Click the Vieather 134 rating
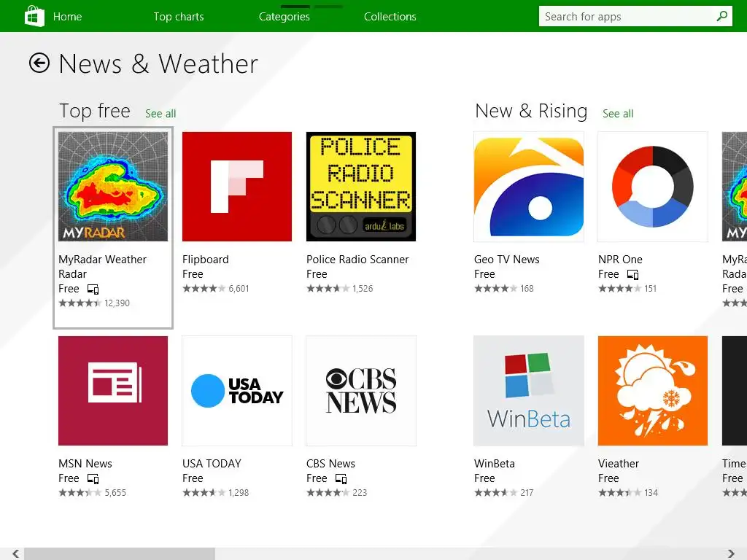747x560 pixels. point(628,493)
